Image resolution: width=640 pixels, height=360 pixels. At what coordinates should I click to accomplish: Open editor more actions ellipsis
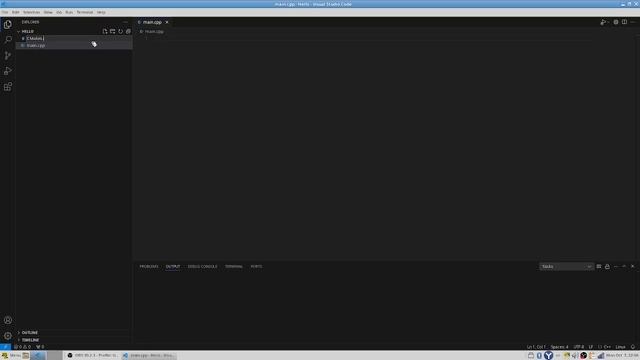click(633, 22)
